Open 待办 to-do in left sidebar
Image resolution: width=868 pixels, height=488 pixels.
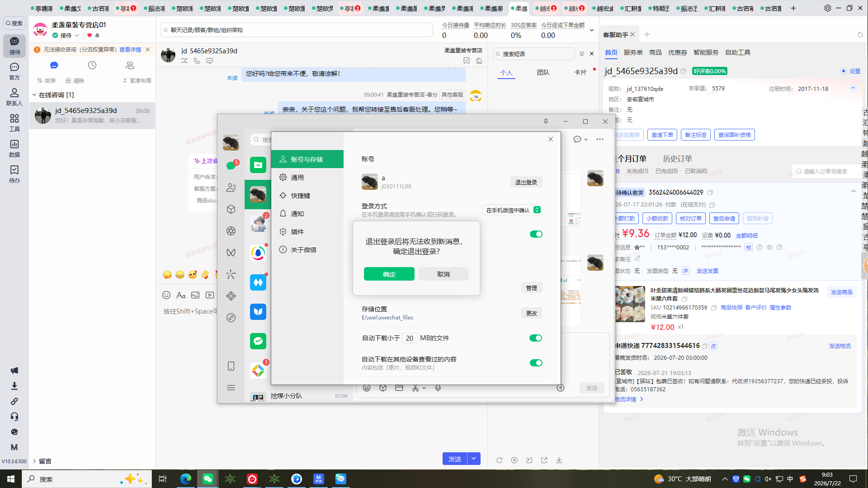click(x=14, y=174)
